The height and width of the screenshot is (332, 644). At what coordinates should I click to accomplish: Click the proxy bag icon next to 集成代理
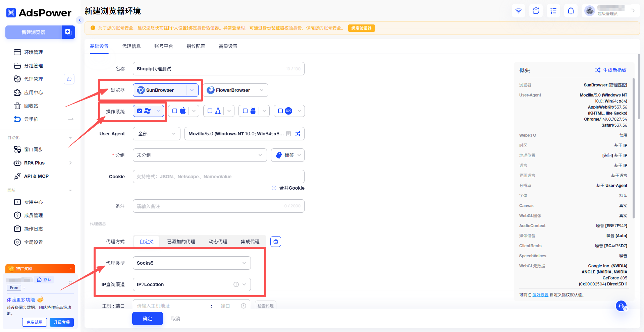click(x=276, y=242)
